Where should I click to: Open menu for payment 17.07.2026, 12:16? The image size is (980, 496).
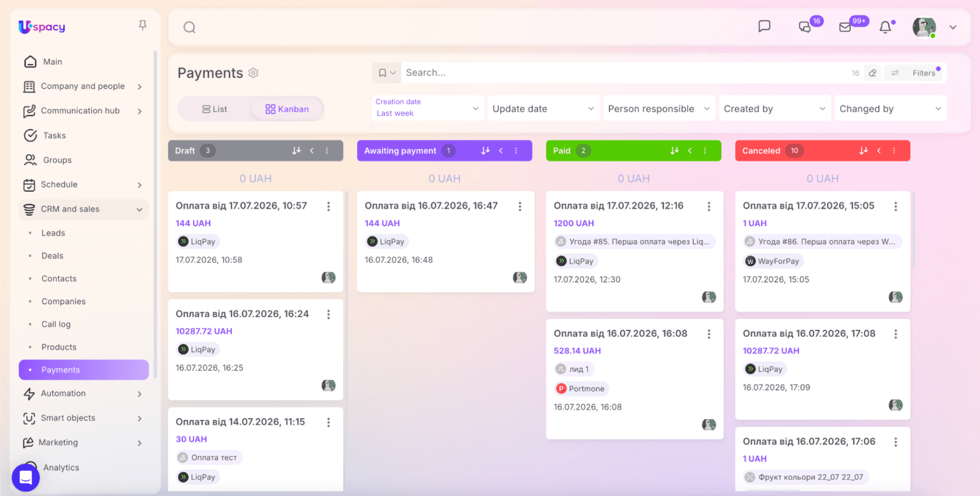pyautogui.click(x=709, y=207)
